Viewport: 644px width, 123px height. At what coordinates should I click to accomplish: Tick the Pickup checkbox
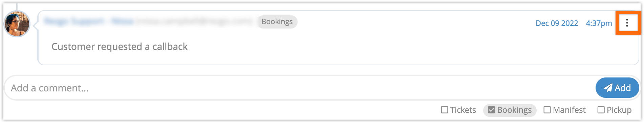(601, 110)
